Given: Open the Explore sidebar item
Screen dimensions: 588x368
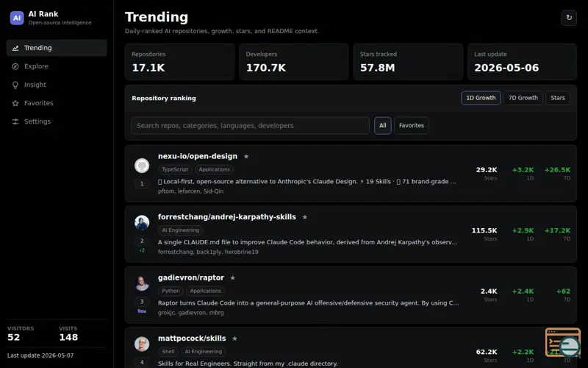Looking at the screenshot, I should [57, 66].
